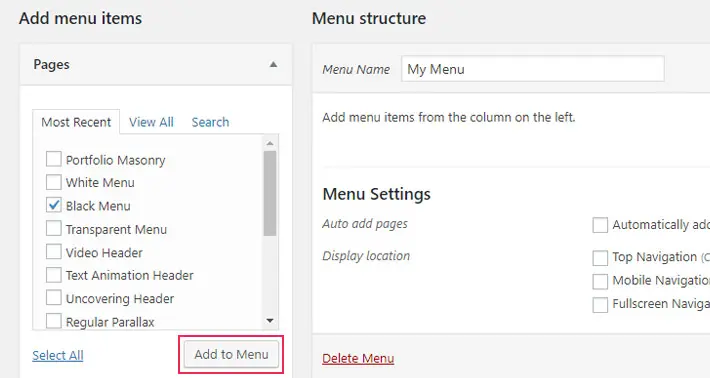
Task: Click the page list scroll down arrow
Action: pyautogui.click(x=270, y=321)
